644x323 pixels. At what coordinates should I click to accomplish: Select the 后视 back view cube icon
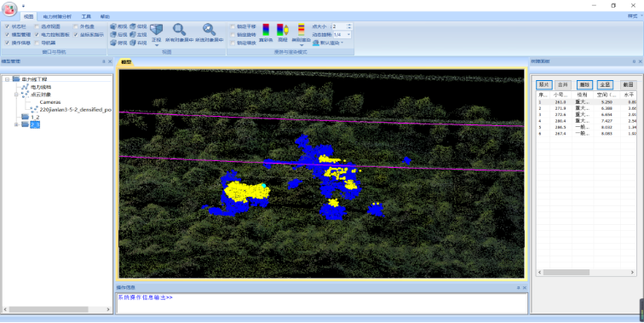tap(113, 35)
